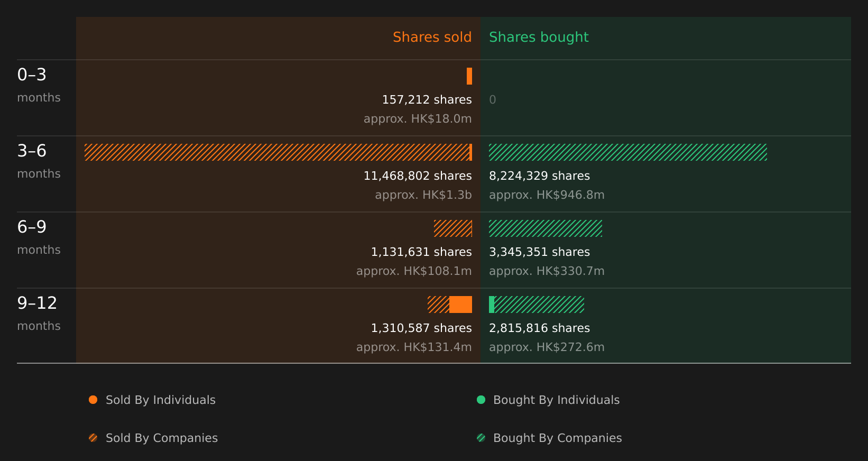Click '1,310,587 shares' value
868x461 pixels.
(x=421, y=328)
